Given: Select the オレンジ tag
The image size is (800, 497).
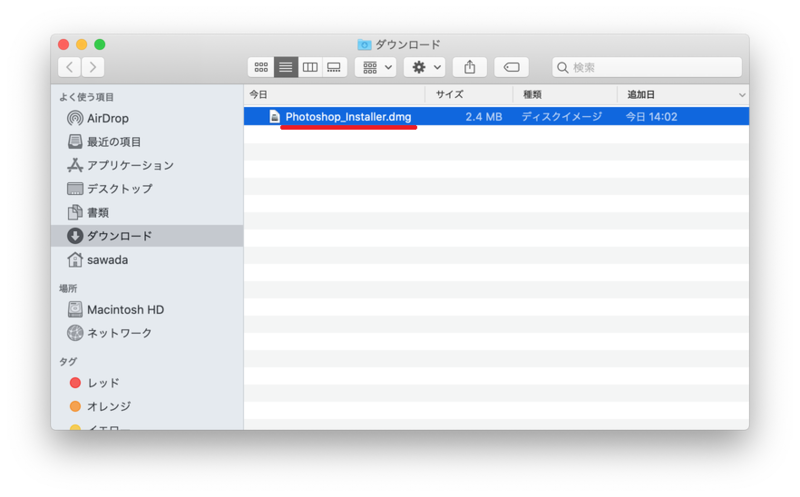Looking at the screenshot, I should [x=147, y=406].
